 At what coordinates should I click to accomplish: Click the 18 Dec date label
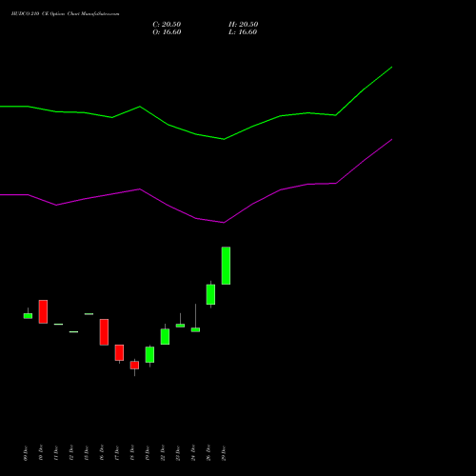[x=132, y=453]
